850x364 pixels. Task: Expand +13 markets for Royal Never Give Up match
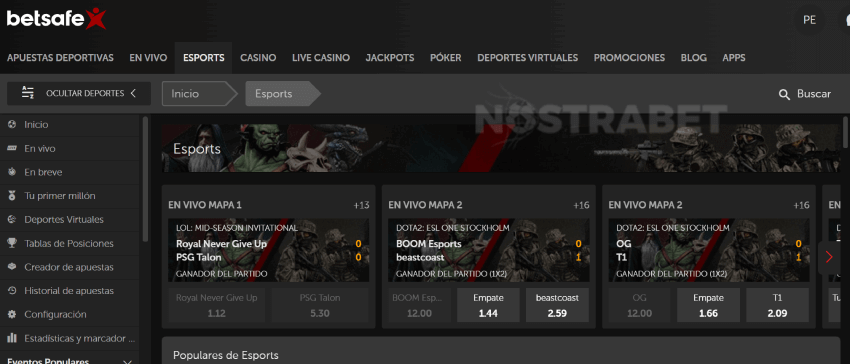pos(361,205)
